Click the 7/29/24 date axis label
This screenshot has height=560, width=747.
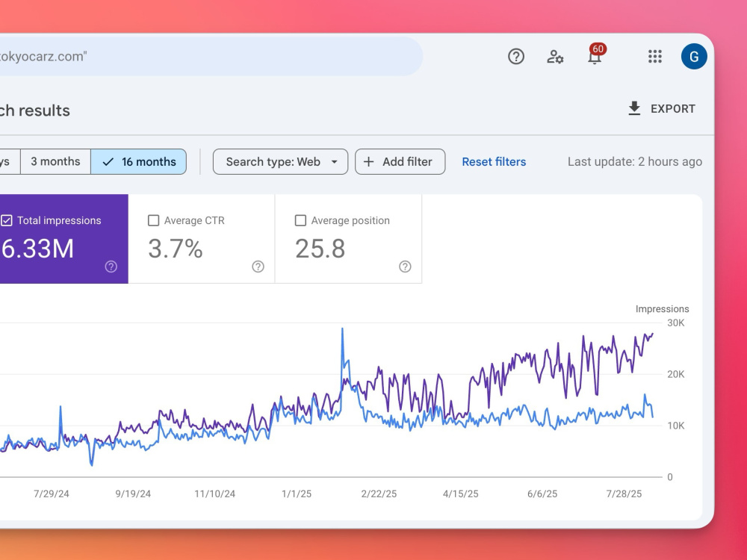51,494
